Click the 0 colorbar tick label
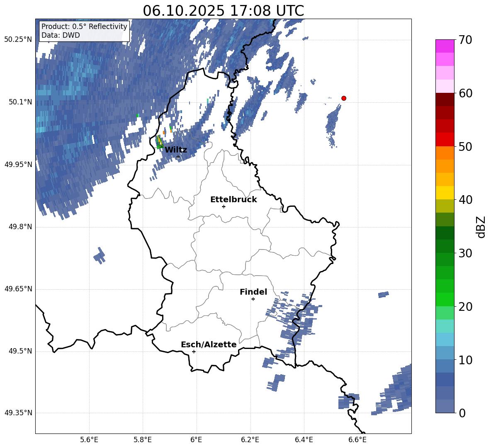 [x=462, y=413]
